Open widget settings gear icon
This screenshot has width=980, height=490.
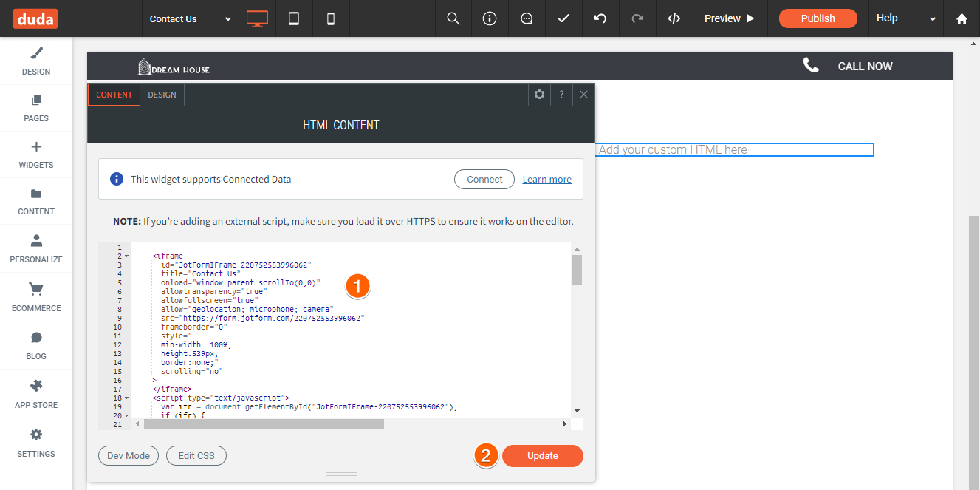pyautogui.click(x=540, y=95)
